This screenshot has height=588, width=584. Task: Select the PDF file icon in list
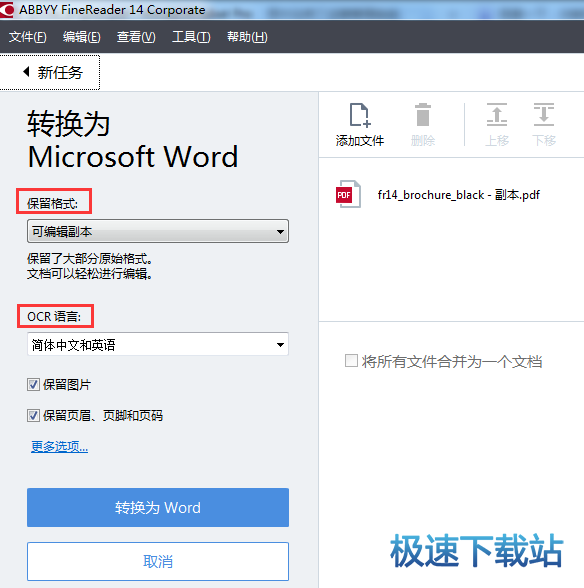point(348,194)
